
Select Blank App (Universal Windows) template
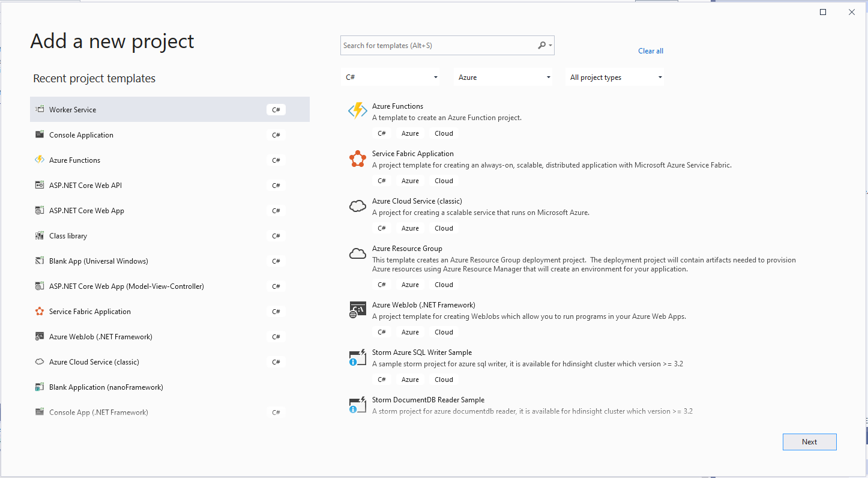coord(98,261)
